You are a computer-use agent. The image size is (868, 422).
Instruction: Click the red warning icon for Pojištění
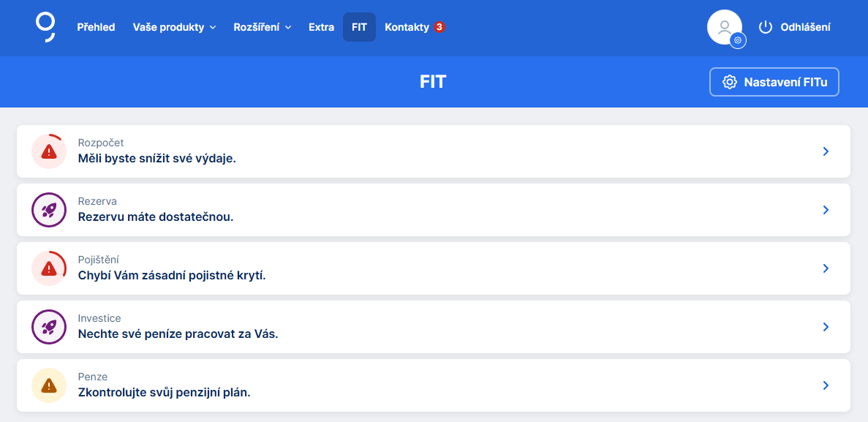[x=49, y=268]
